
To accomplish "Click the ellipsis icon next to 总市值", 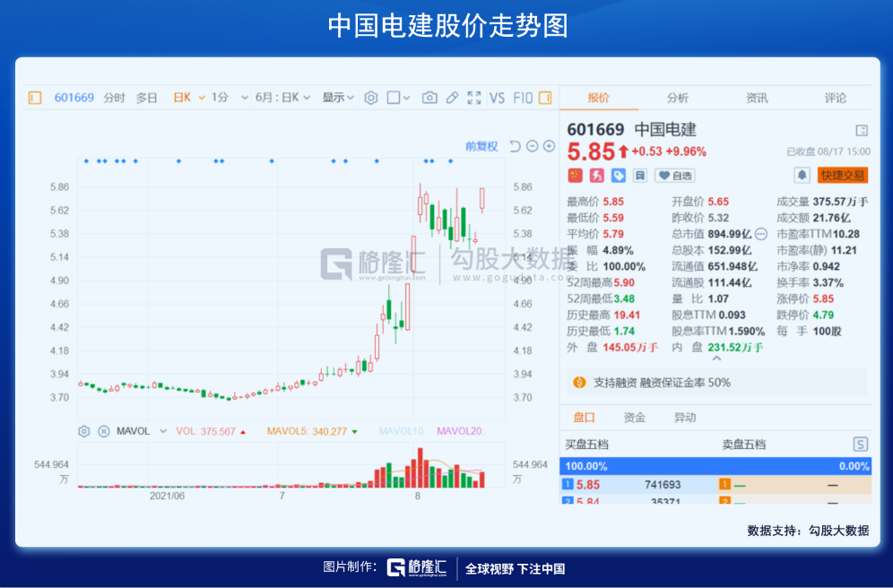I will (x=761, y=234).
